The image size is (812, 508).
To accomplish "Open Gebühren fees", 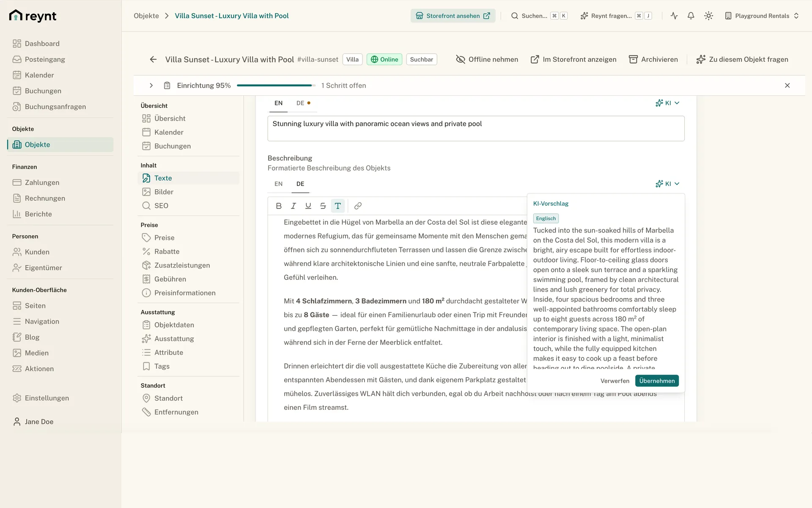I will point(188,279).
